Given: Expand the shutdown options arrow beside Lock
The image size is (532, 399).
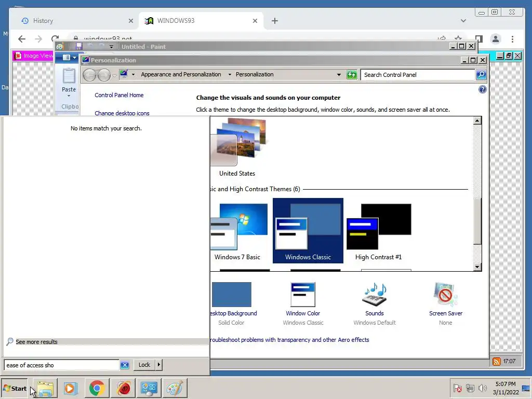Looking at the screenshot, I should 159,365.
